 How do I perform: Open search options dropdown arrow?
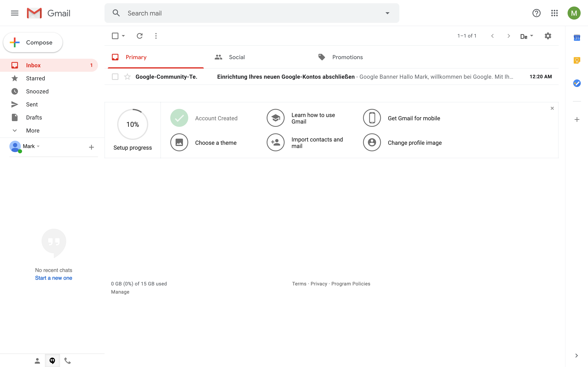point(387,13)
